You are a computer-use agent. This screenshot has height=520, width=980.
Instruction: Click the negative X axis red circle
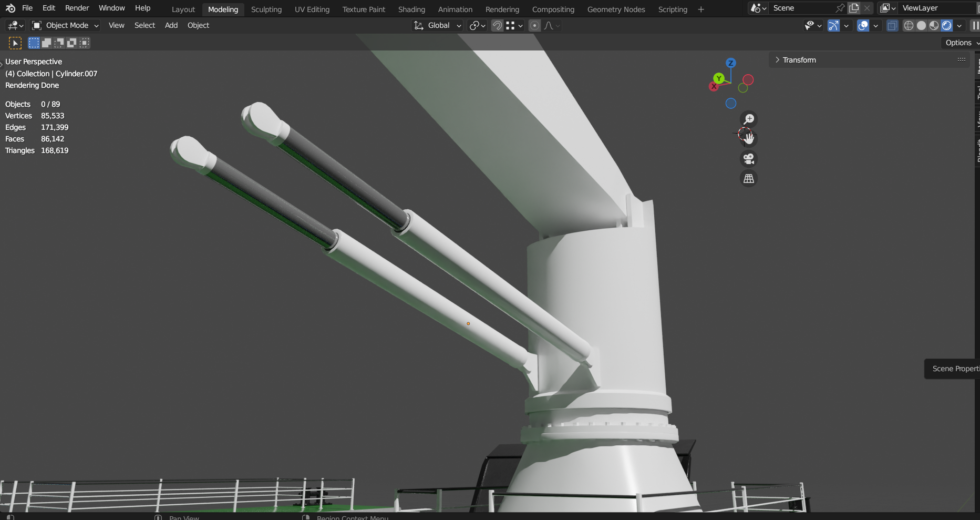(748, 80)
